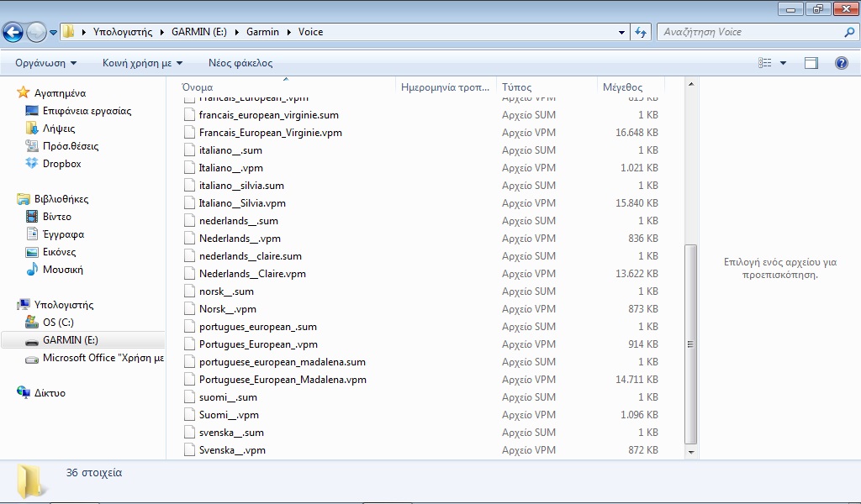Focus the Αναζήτηση Voice search field
The image size is (861, 504).
(758, 32)
